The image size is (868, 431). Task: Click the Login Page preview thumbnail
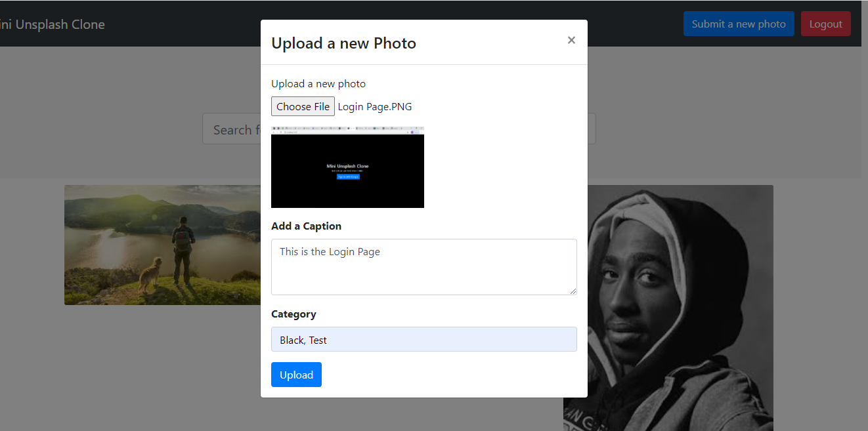click(x=347, y=167)
